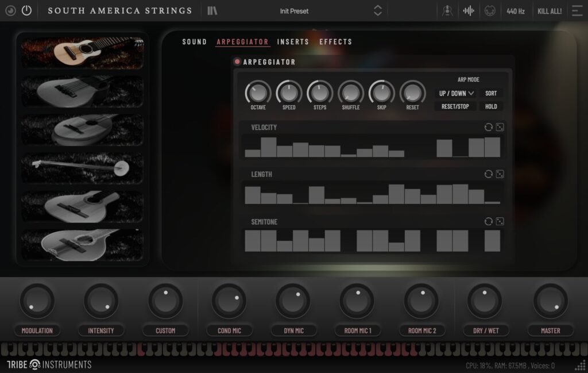The width and height of the screenshot is (588, 373).
Task: Reset the Semitone row with its circular-arrow icon
Action: (488, 221)
